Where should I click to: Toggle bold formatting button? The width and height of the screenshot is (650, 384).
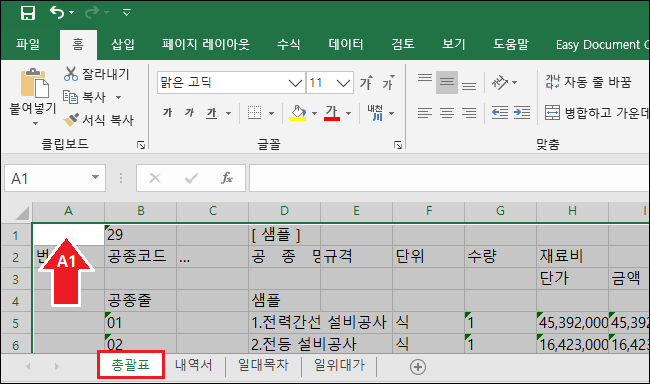click(x=167, y=112)
